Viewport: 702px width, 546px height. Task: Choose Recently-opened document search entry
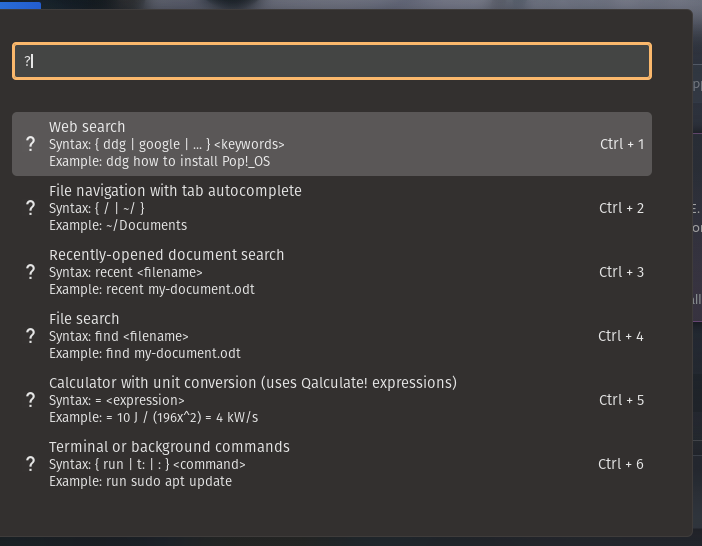332,272
